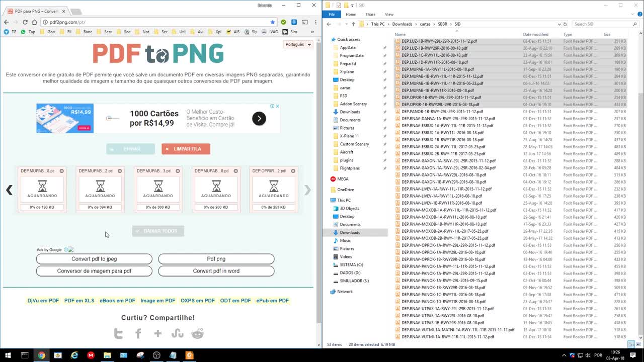Open the Convert pdf to jpeg link
Image resolution: width=644 pixels, height=362 pixels.
pyautogui.click(x=94, y=259)
